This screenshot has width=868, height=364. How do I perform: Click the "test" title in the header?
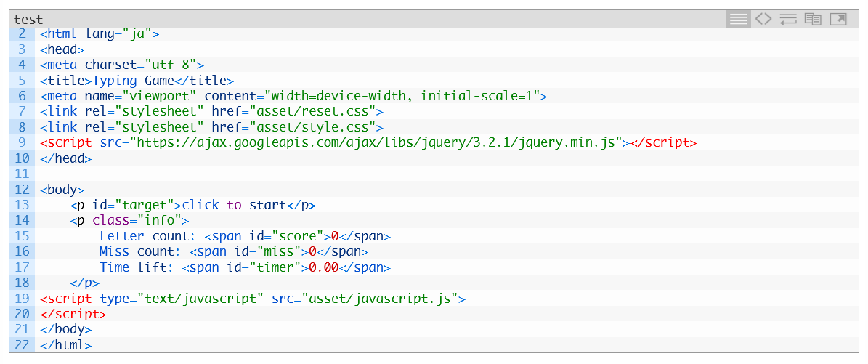pyautogui.click(x=28, y=20)
